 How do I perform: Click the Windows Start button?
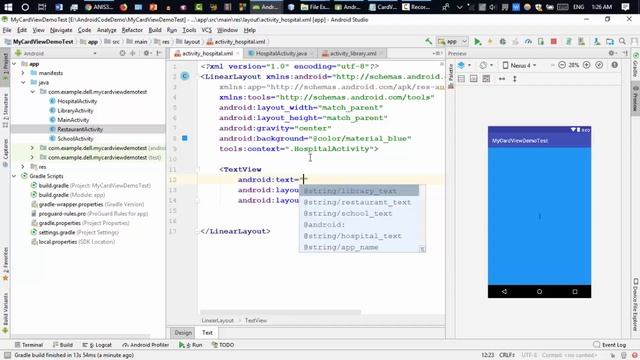(x=8, y=7)
